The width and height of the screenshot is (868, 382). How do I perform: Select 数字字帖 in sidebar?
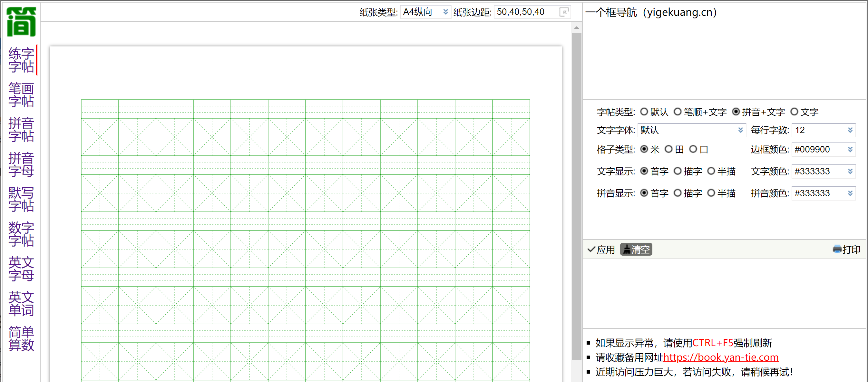click(21, 234)
